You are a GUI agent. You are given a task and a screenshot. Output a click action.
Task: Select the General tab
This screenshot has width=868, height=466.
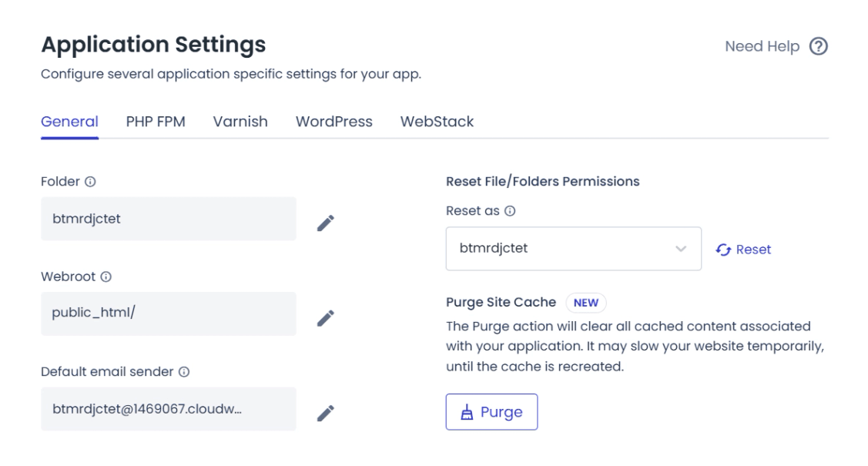coord(69,122)
